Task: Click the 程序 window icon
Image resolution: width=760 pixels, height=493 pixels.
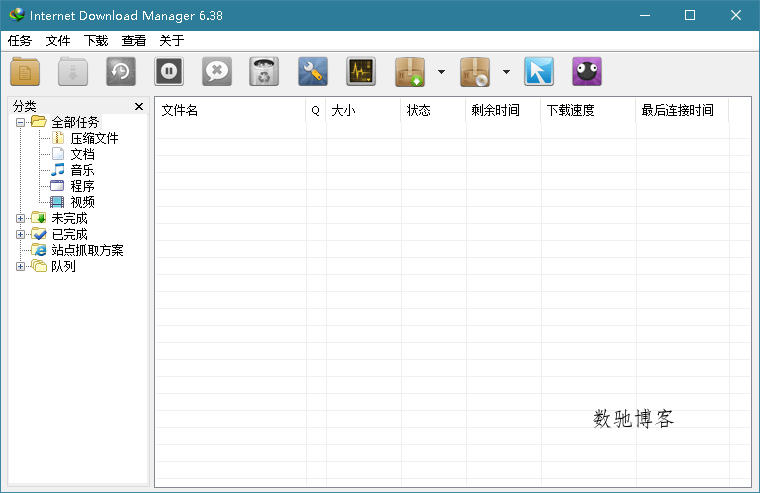Action: [x=57, y=186]
